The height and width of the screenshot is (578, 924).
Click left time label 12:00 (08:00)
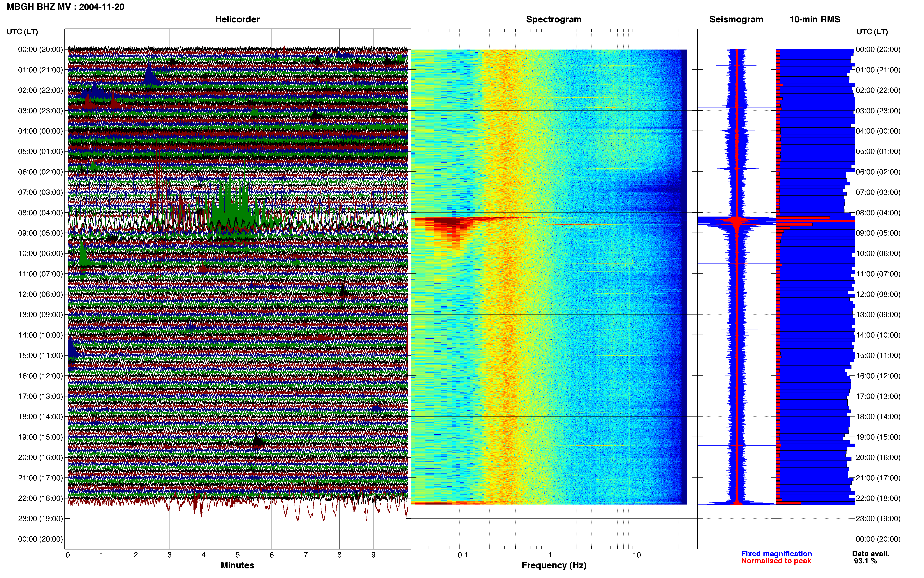[x=41, y=294]
